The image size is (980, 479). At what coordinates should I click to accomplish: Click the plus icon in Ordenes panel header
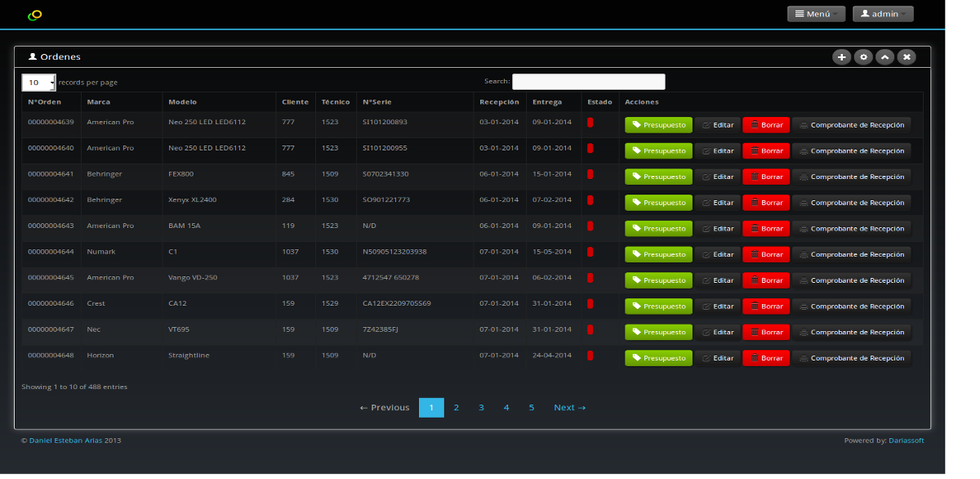841,57
